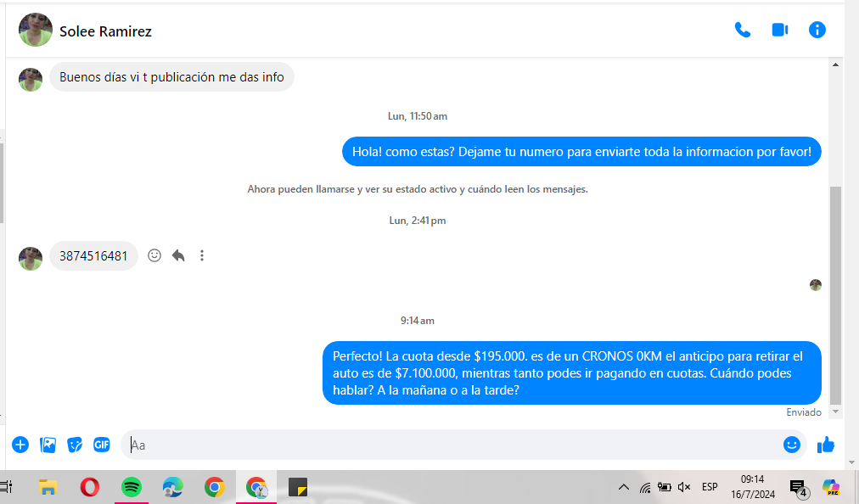Open more actions plus button in composer
The image size is (859, 504).
click(20, 445)
